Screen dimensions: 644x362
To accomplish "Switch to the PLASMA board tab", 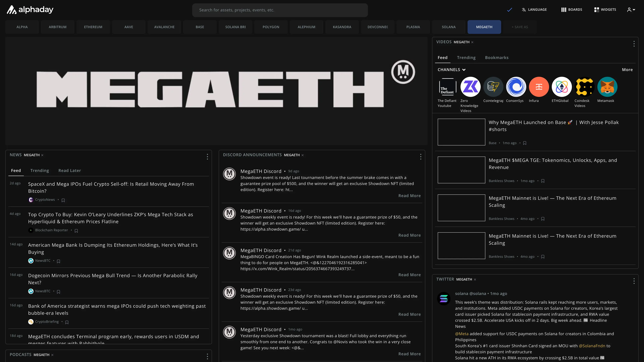I will (x=413, y=27).
